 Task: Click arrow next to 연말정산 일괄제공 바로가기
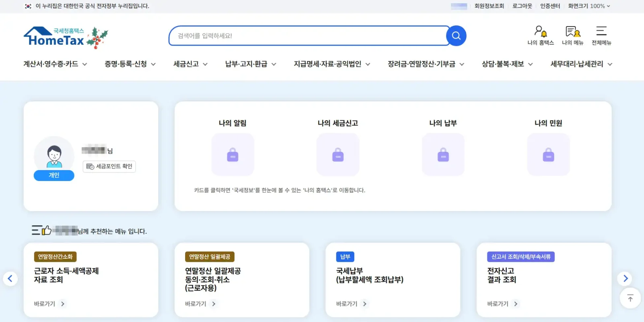[x=214, y=304]
